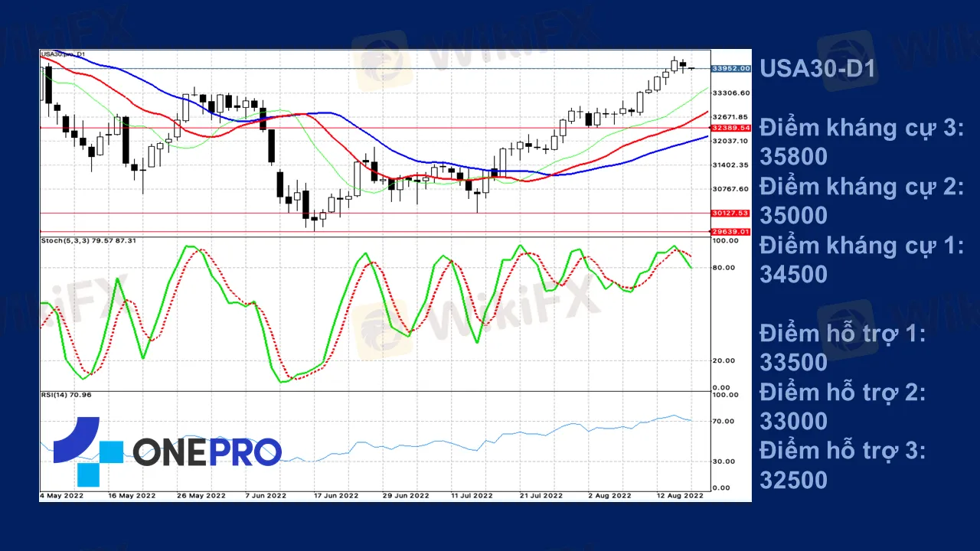980x551 pixels.
Task: Click support 1 value 33500
Action: [793, 362]
